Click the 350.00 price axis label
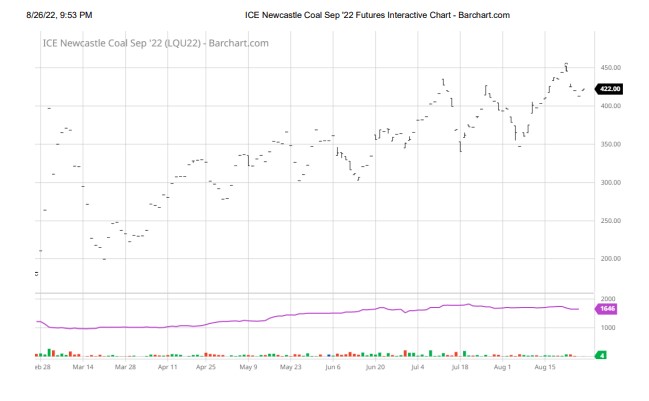 click(610, 144)
